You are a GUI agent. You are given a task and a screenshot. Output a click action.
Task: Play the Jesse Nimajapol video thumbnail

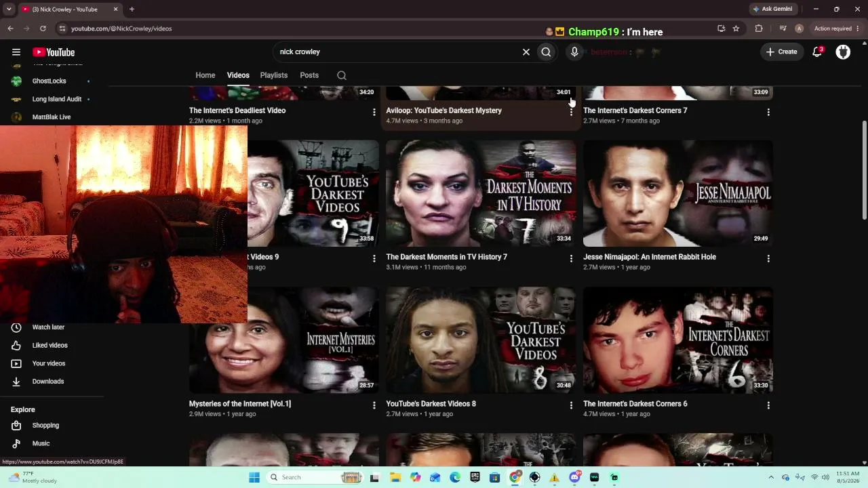[x=678, y=193]
